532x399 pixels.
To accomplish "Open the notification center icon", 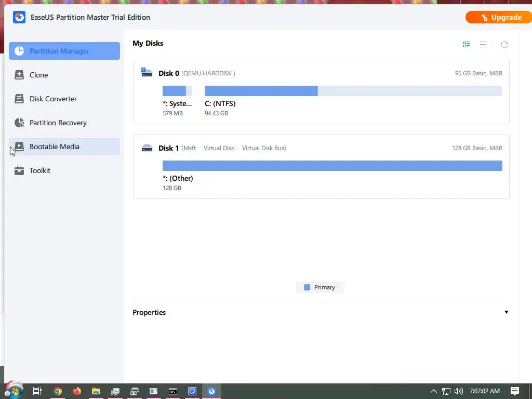I will (515, 391).
